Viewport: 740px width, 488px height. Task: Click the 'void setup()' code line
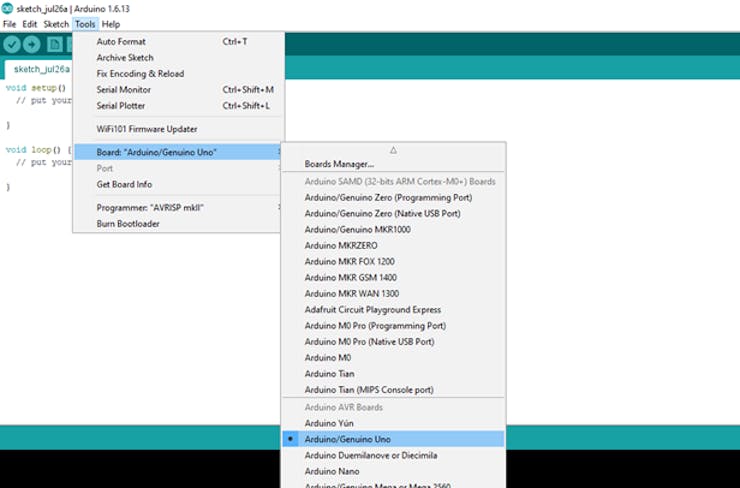click(x=36, y=88)
